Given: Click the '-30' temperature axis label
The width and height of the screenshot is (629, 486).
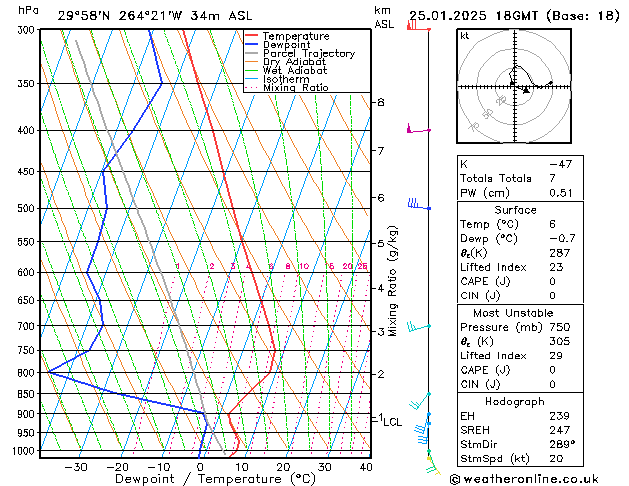Looking at the screenshot, I should [76, 467].
